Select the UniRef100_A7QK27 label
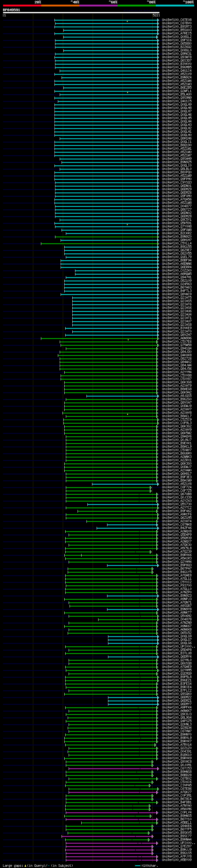Viewport: 197px width, 868px height. click(176, 792)
